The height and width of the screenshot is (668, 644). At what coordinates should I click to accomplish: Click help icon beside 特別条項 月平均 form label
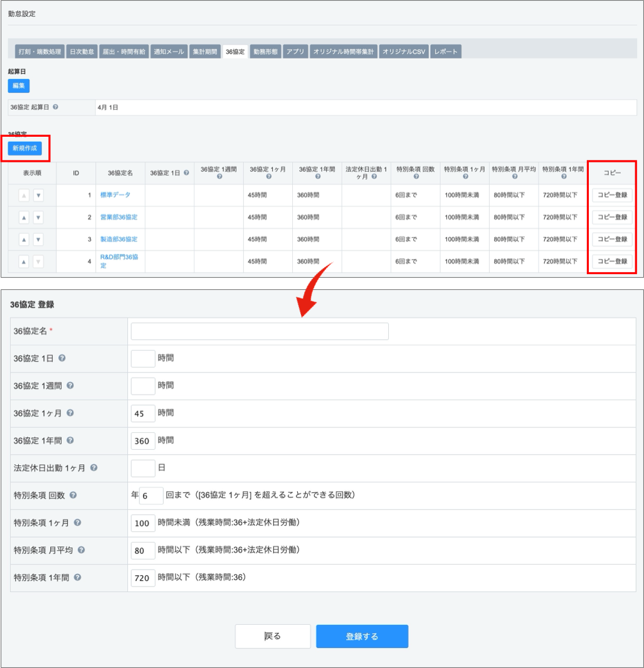coord(81,550)
